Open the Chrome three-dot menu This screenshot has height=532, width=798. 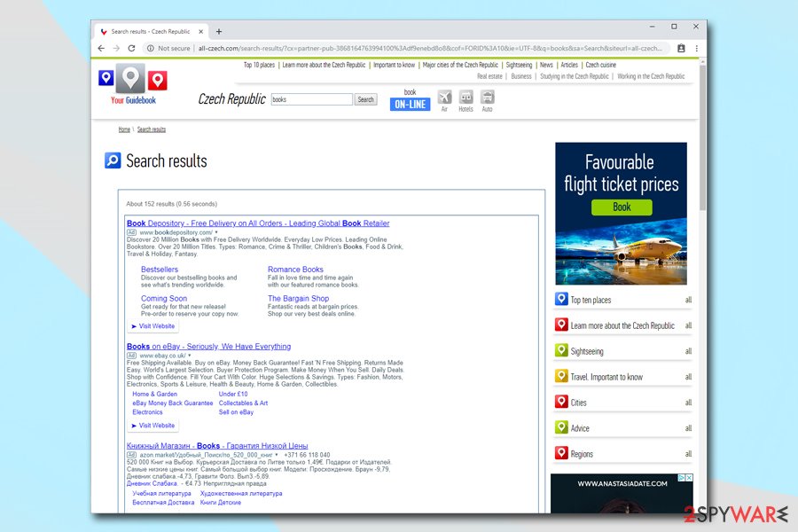tap(697, 49)
